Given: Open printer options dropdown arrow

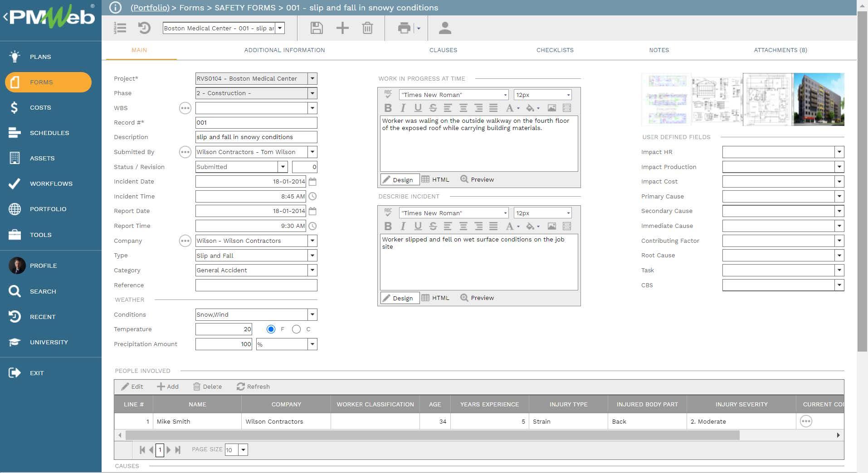Looking at the screenshot, I should (419, 29).
